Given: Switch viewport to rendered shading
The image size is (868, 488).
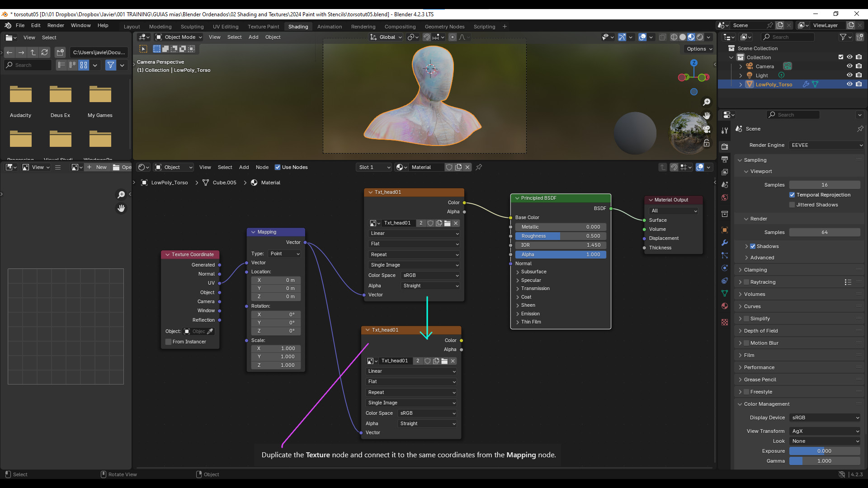Looking at the screenshot, I should (700, 37).
